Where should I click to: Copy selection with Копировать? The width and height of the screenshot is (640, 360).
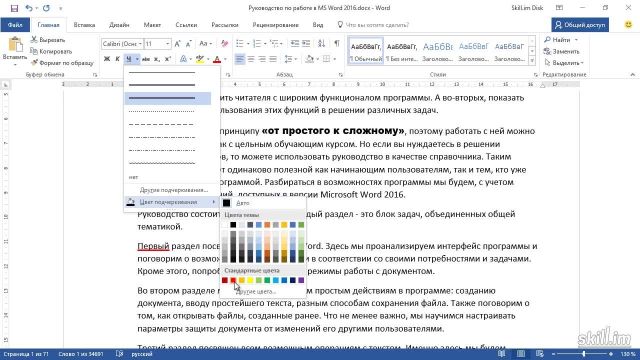pyautogui.click(x=51, y=51)
